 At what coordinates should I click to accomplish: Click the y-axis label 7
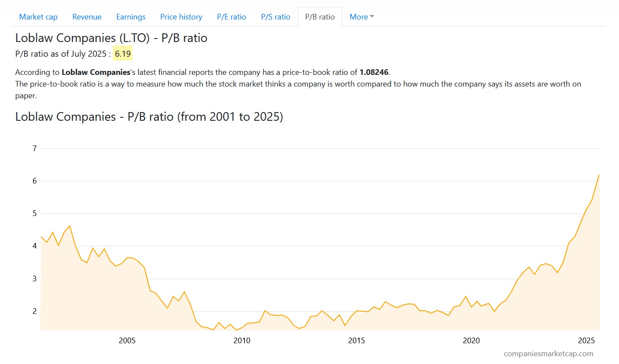35,148
